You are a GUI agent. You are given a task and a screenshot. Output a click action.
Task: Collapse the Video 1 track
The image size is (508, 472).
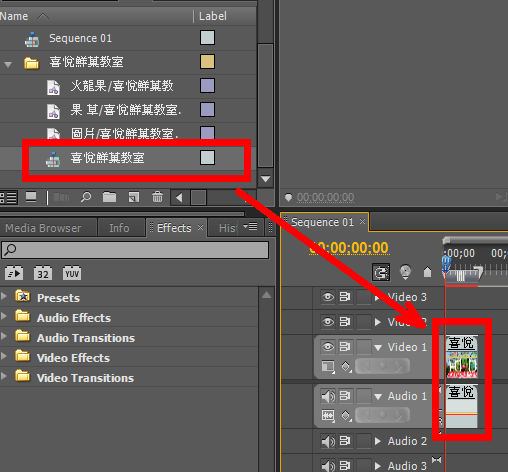click(378, 348)
